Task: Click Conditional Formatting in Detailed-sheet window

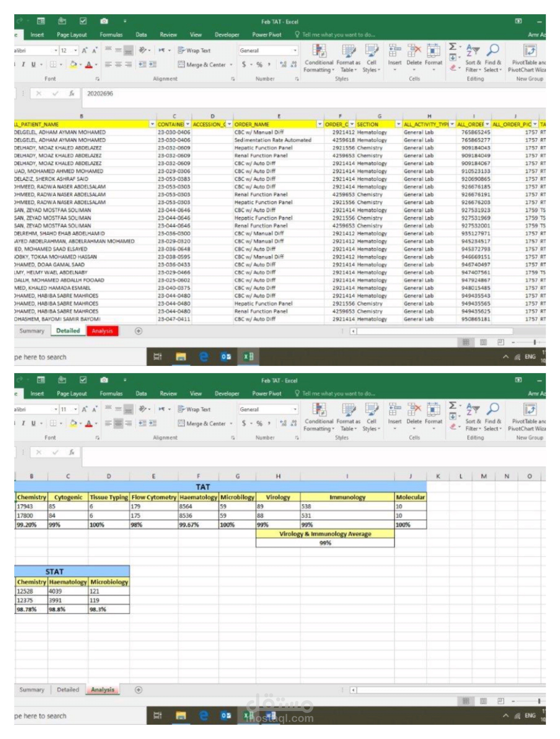Action: pyautogui.click(x=319, y=58)
